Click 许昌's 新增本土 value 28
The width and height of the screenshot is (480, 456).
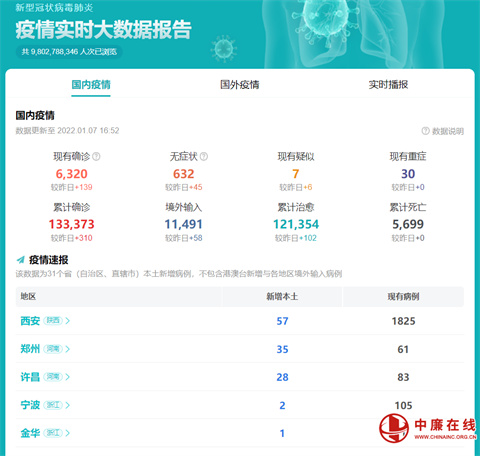point(282,377)
